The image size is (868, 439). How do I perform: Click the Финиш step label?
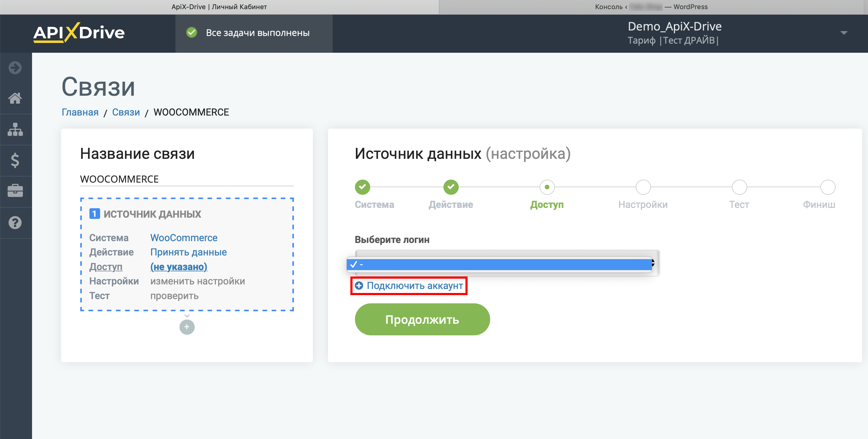click(819, 204)
